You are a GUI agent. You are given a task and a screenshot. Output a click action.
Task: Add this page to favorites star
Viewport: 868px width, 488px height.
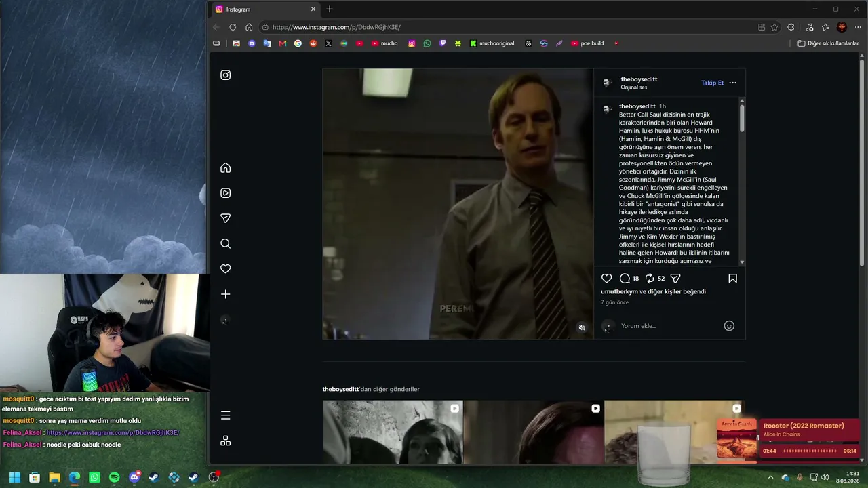coord(774,27)
